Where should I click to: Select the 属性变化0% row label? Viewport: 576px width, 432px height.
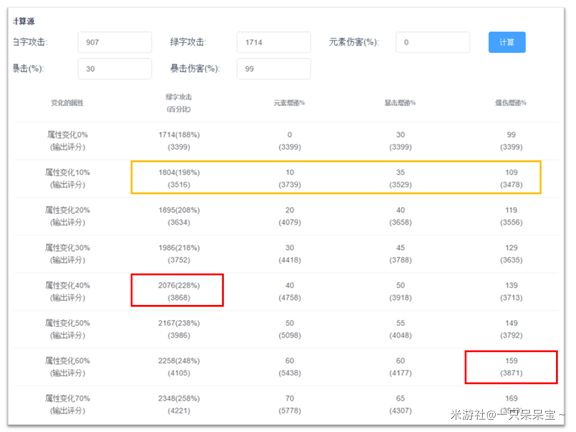click(67, 141)
